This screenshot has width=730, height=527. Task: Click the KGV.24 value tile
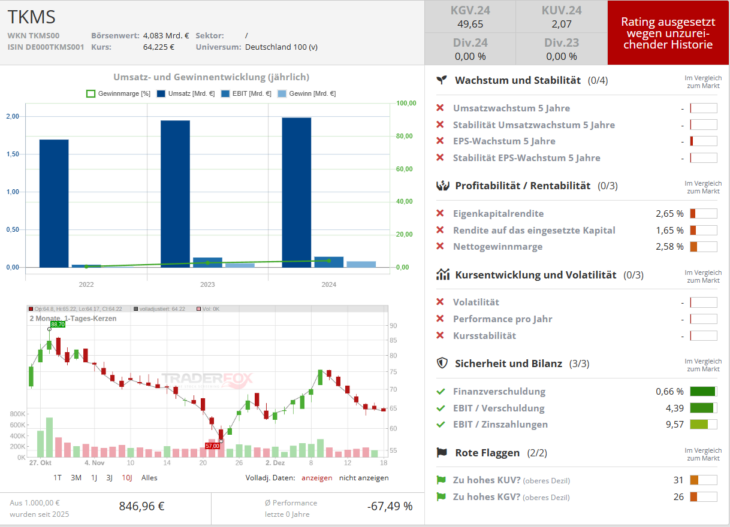(469, 17)
